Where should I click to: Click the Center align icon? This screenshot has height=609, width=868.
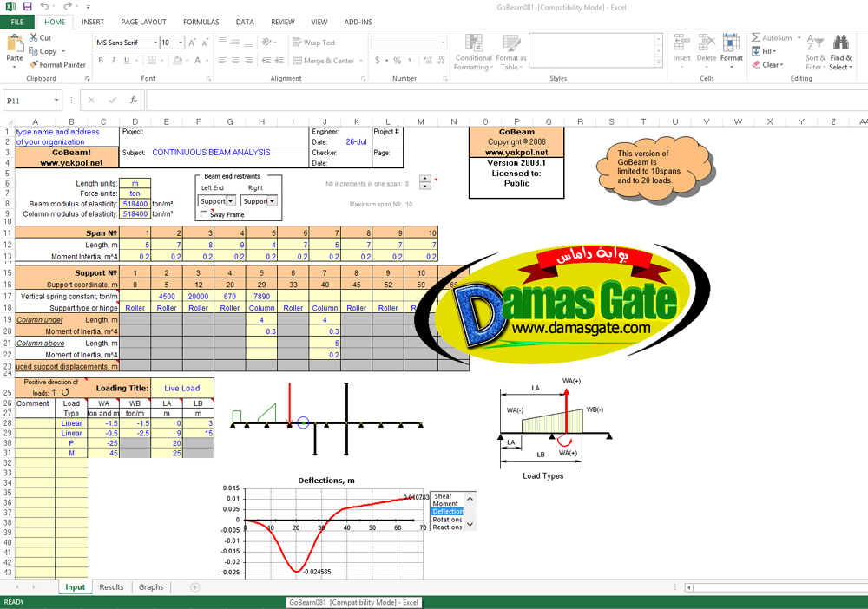tap(235, 60)
